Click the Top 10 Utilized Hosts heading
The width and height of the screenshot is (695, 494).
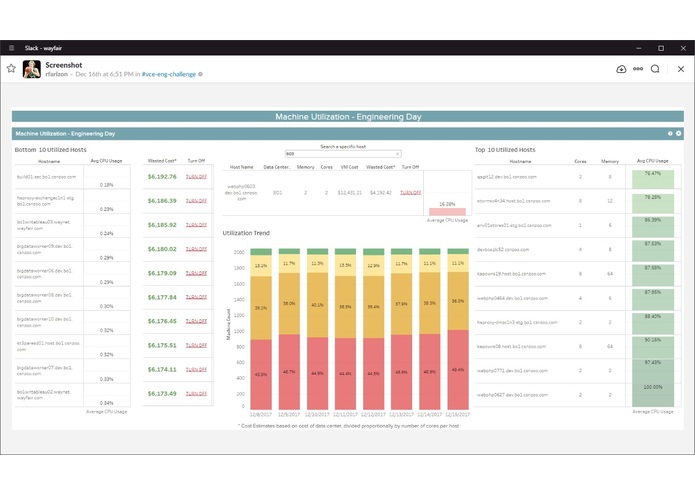pyautogui.click(x=505, y=150)
